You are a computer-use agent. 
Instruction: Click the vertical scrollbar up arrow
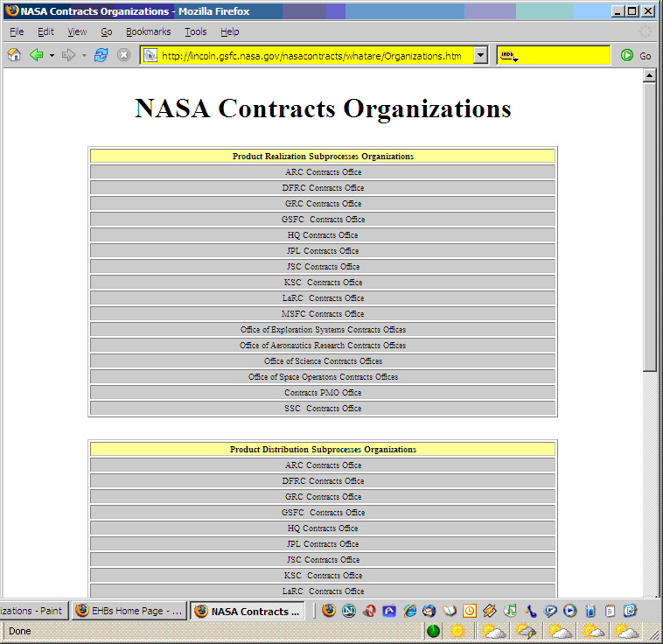(x=650, y=75)
